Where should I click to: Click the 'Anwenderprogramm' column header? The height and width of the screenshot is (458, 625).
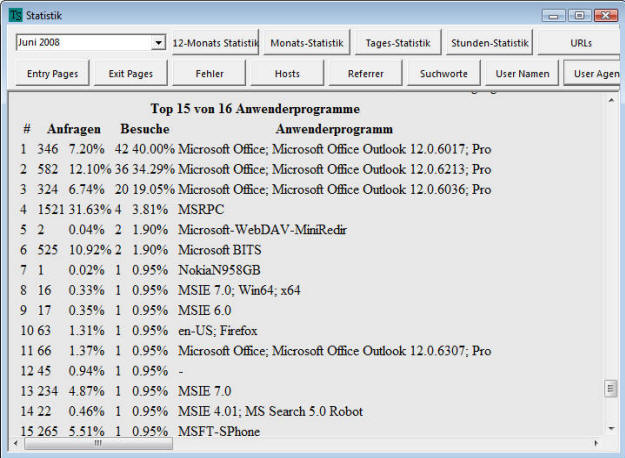[334, 129]
